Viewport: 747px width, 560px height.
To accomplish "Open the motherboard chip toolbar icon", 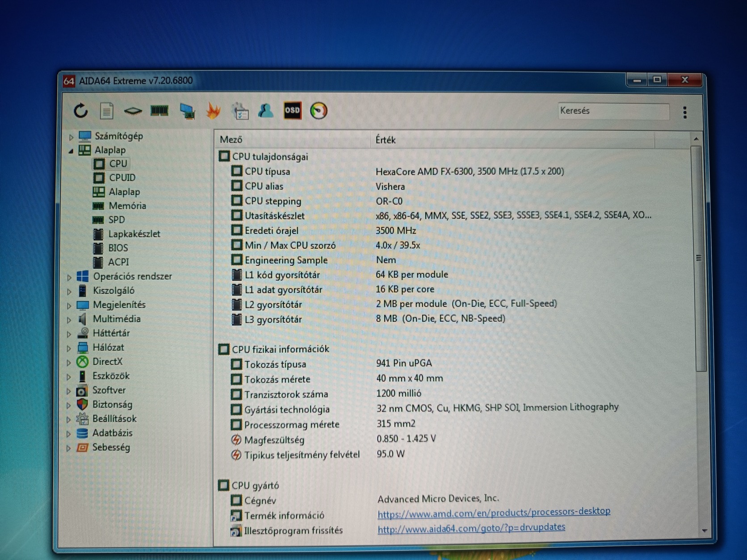I will 133,111.
